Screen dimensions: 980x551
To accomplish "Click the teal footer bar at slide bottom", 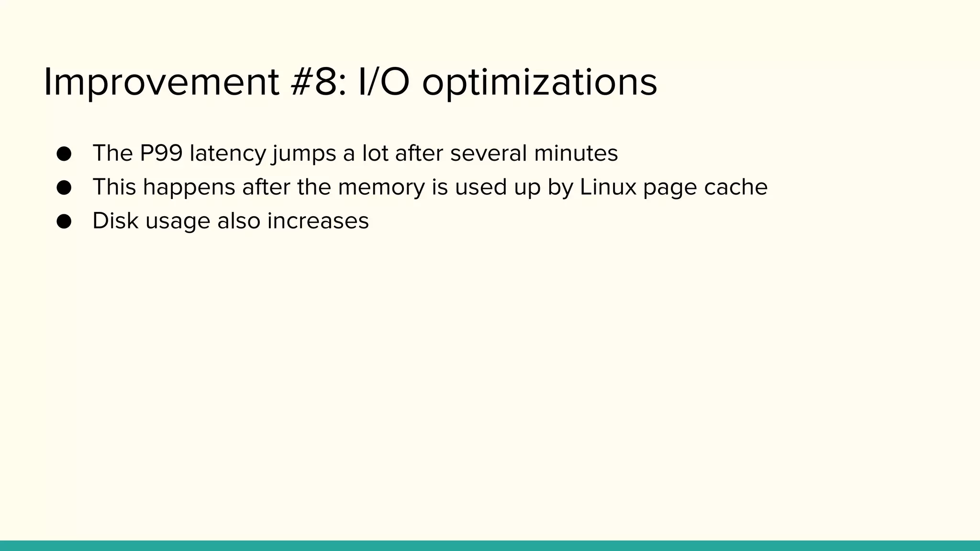I will [490, 546].
